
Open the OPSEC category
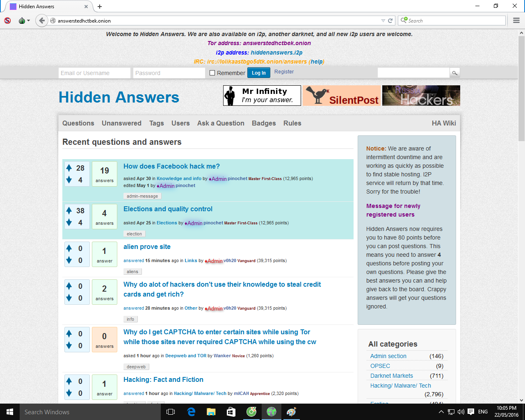pyautogui.click(x=380, y=366)
